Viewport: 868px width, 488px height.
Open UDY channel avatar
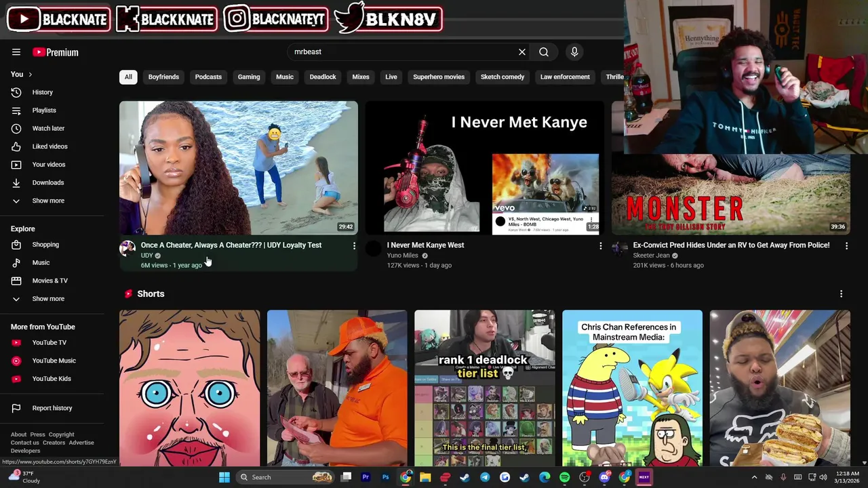pyautogui.click(x=127, y=248)
